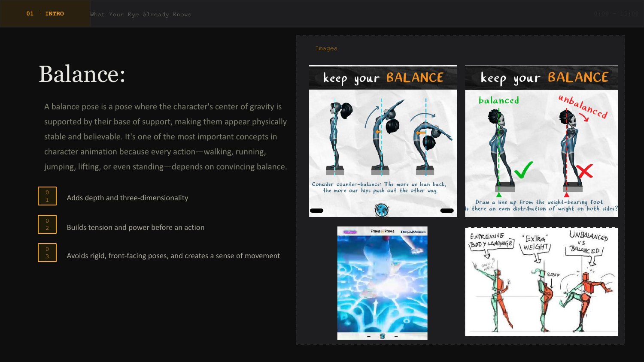Select the numbered 01 box icon

[x=47, y=196]
